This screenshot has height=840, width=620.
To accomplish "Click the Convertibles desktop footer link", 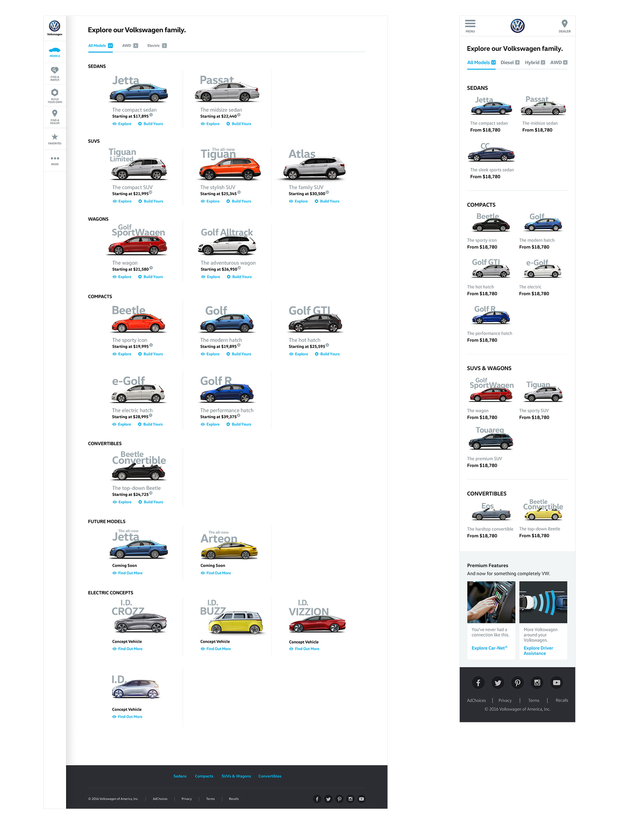I will point(269,776).
